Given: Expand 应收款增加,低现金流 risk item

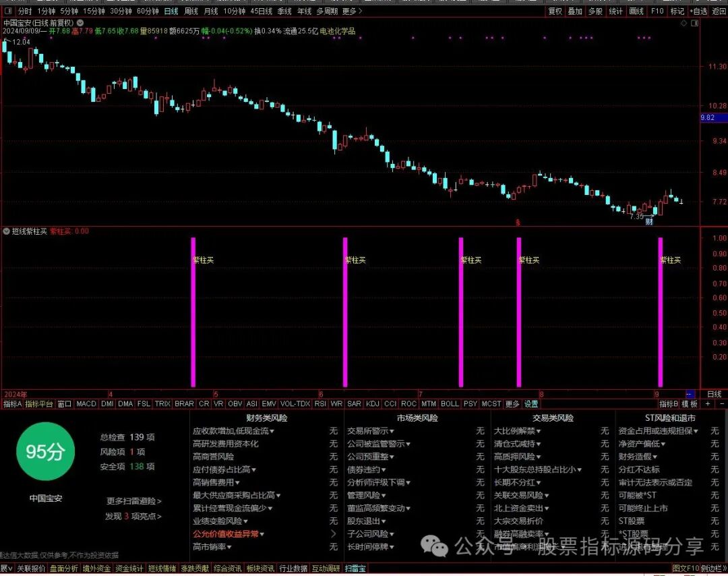Looking at the screenshot, I should pos(233,431).
